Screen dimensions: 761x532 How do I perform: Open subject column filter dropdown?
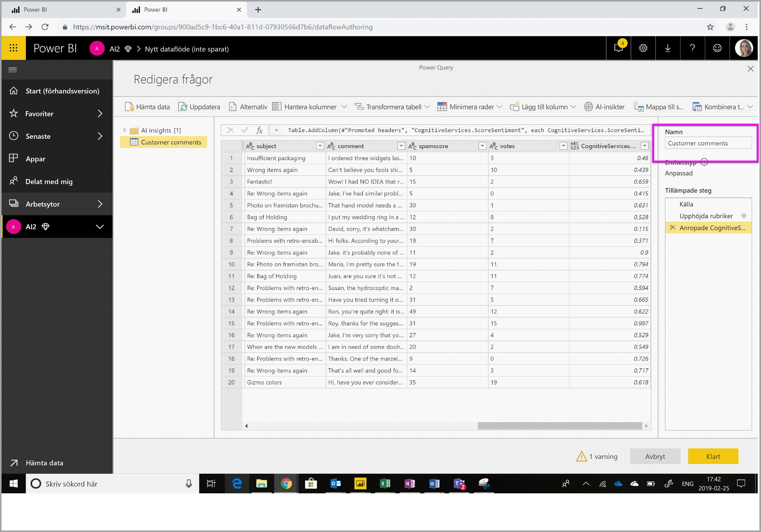(x=320, y=146)
